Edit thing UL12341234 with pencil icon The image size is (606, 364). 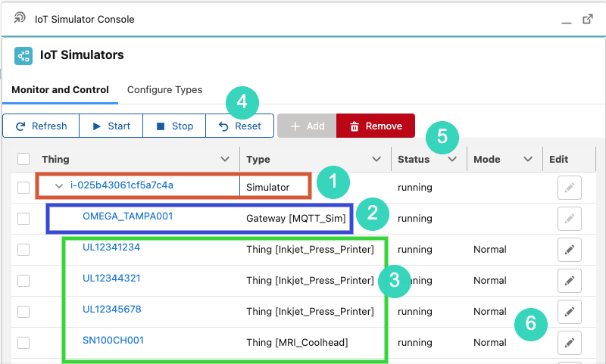[x=570, y=250]
